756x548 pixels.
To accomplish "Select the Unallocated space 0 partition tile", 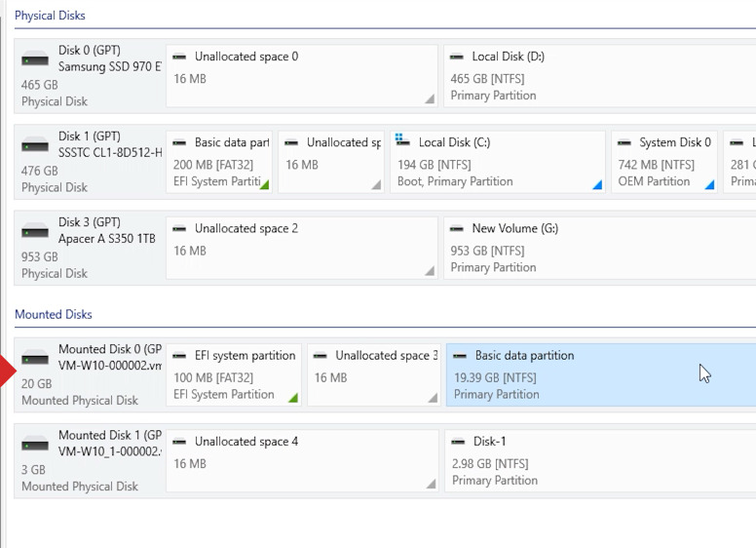I will click(302, 76).
